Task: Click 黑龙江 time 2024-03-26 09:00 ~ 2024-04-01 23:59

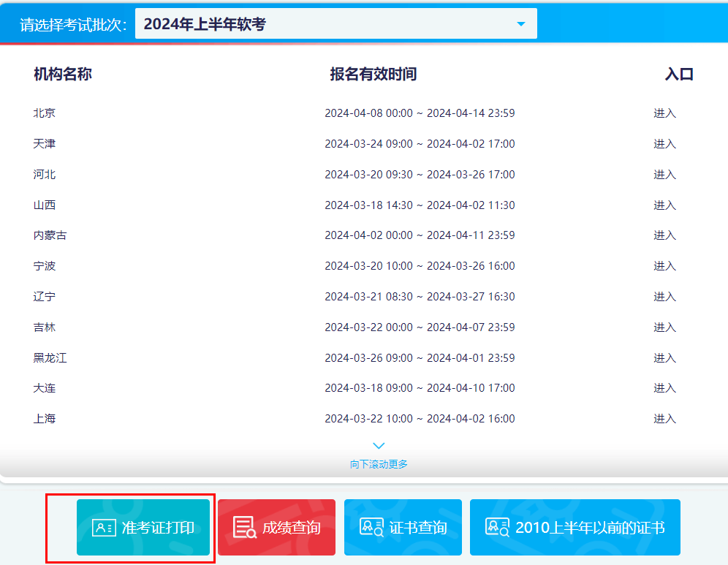Action: pos(420,358)
